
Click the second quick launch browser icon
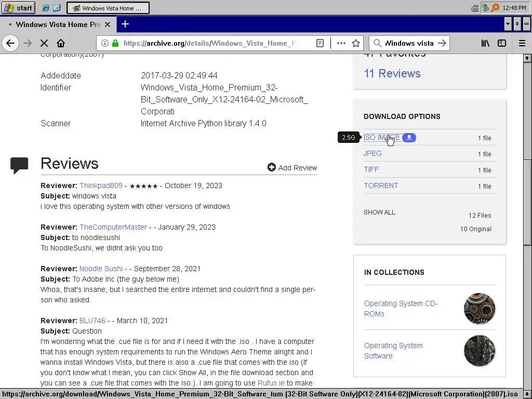point(57,8)
